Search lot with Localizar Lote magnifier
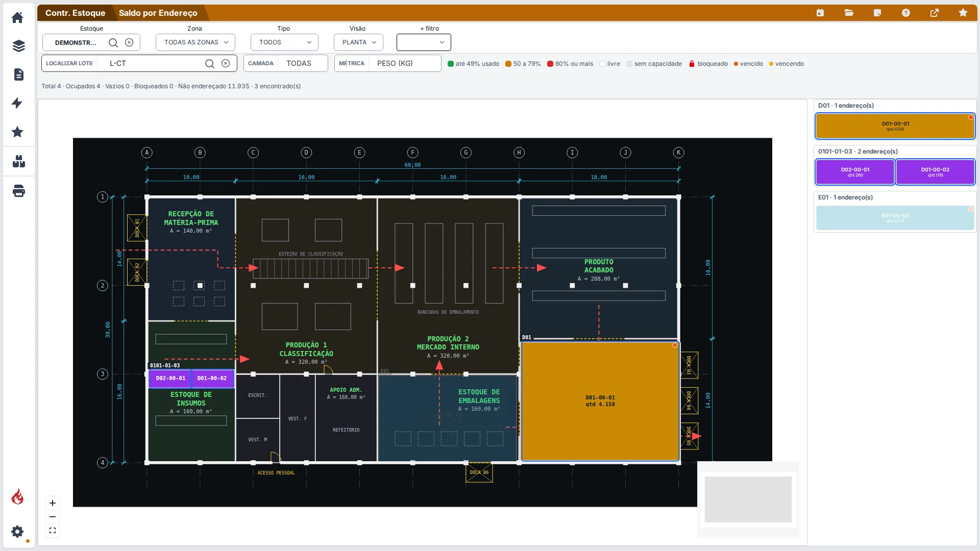 coord(210,64)
